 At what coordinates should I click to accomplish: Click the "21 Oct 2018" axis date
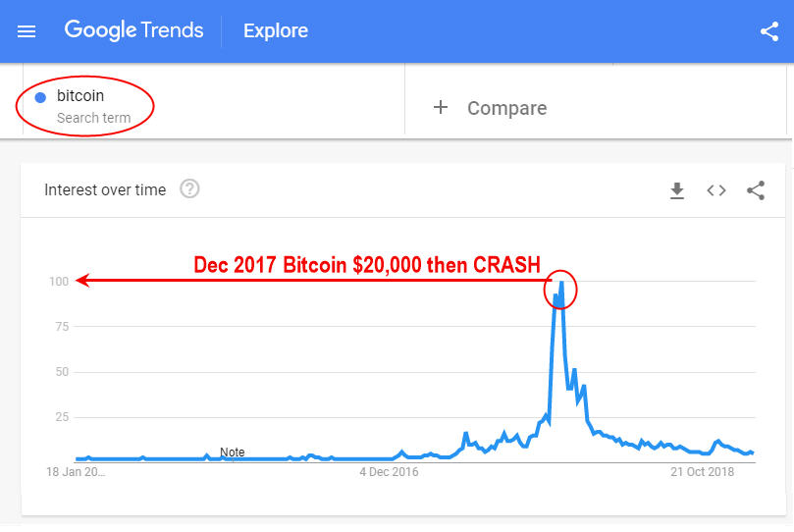pos(703,472)
